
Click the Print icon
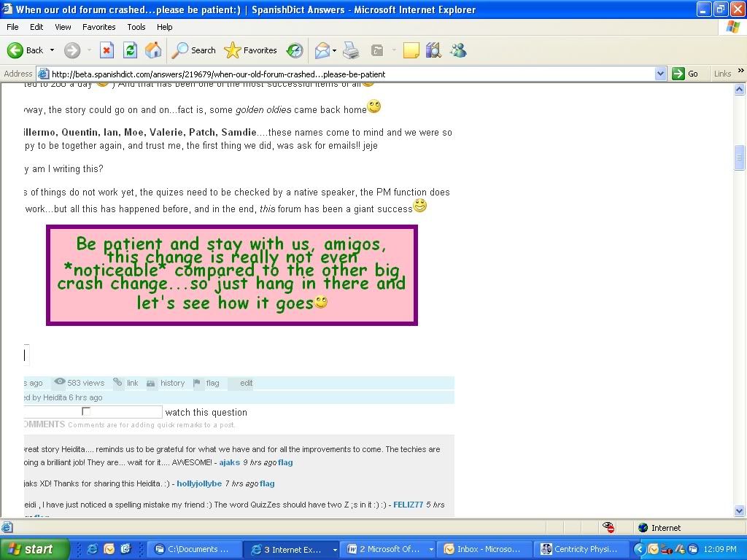[351, 50]
